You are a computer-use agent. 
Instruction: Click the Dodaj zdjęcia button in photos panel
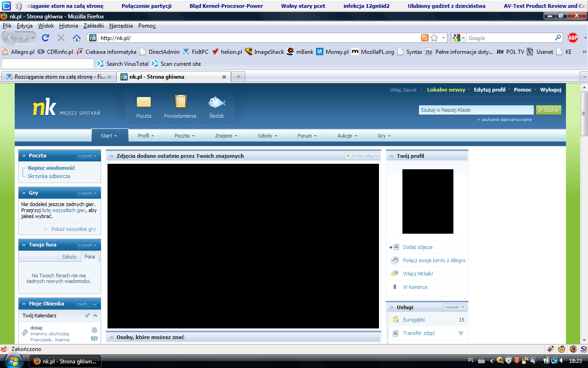pos(362,156)
